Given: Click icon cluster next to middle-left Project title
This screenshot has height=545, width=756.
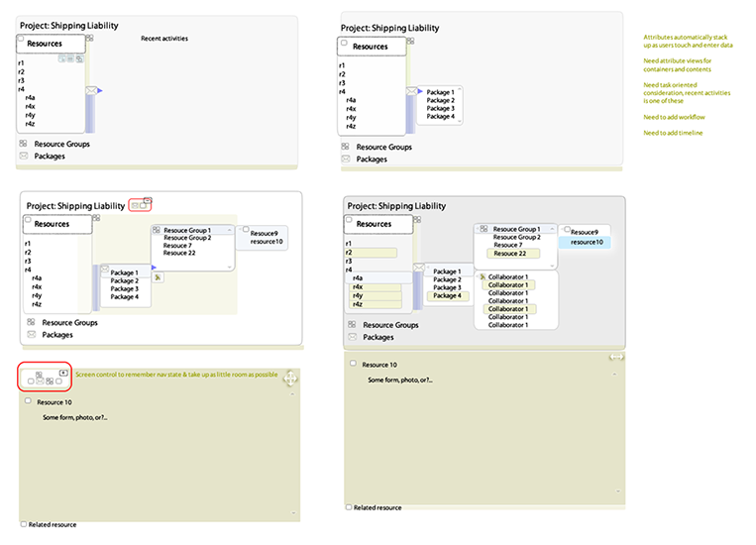Looking at the screenshot, I should 140,205.
